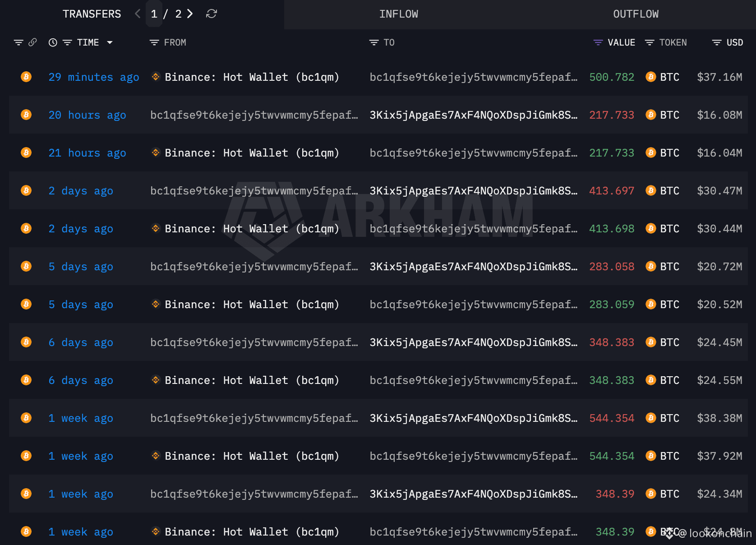Screen dimensions: 756x545
Task: Click BTC token icon in $20.72M row
Action: [x=650, y=266]
